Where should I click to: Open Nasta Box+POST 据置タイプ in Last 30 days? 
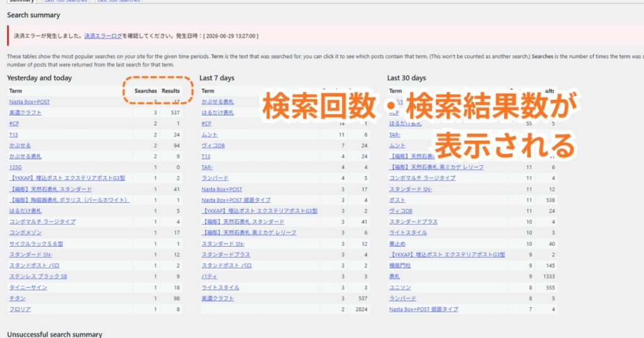coord(423,309)
